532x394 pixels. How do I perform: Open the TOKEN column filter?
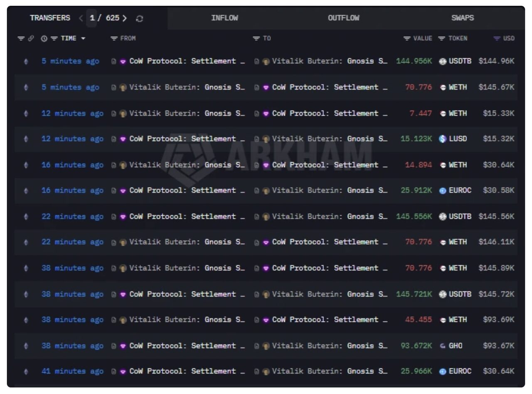click(x=442, y=38)
